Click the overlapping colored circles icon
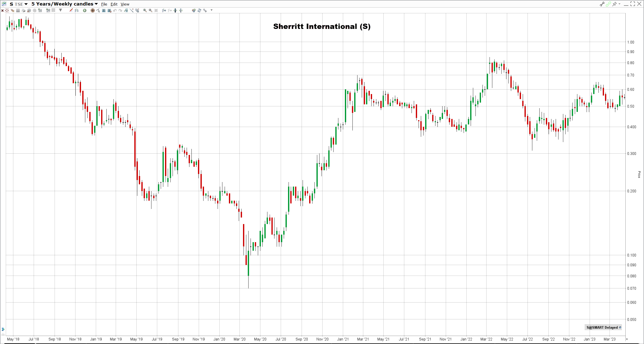The height and width of the screenshot is (344, 644). tap(194, 10)
